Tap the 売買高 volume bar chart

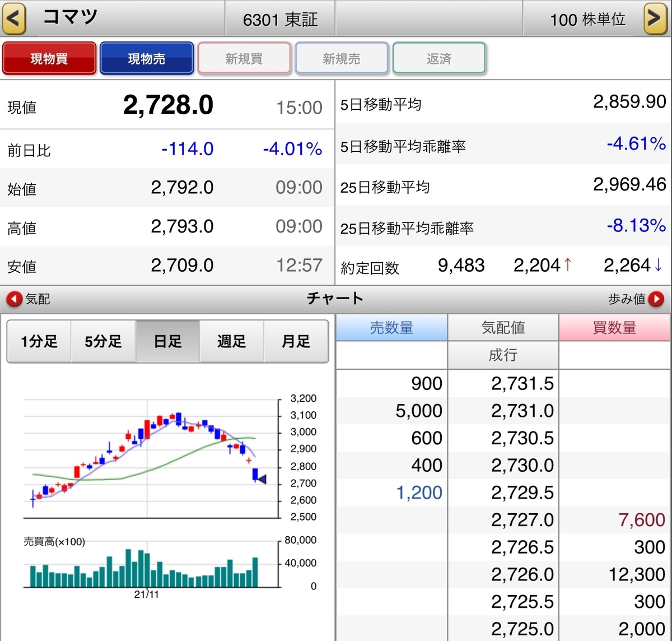151,565
